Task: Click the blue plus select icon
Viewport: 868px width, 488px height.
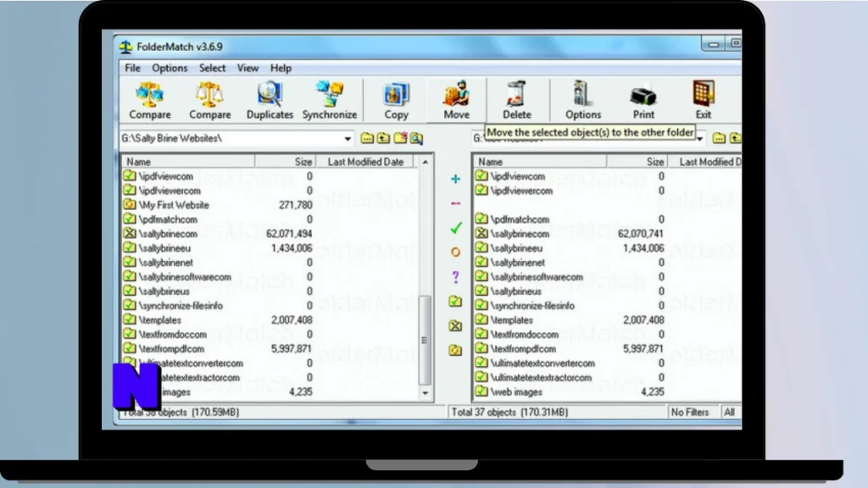Action: (x=455, y=179)
